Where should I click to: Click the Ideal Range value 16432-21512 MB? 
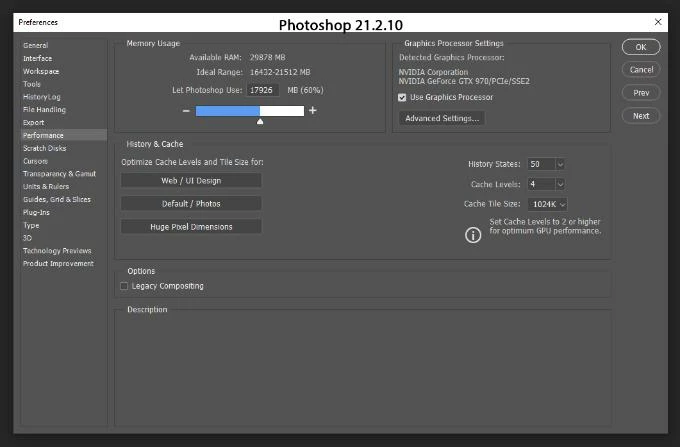click(x=280, y=72)
